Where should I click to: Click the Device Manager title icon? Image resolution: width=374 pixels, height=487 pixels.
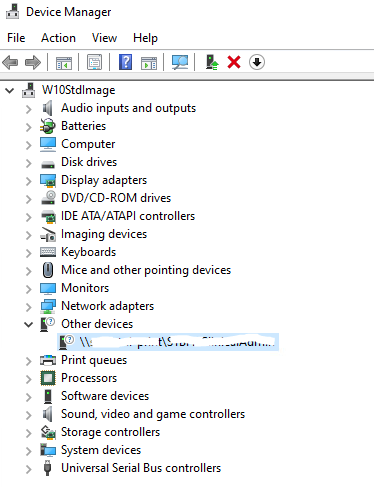pyautogui.click(x=12, y=12)
